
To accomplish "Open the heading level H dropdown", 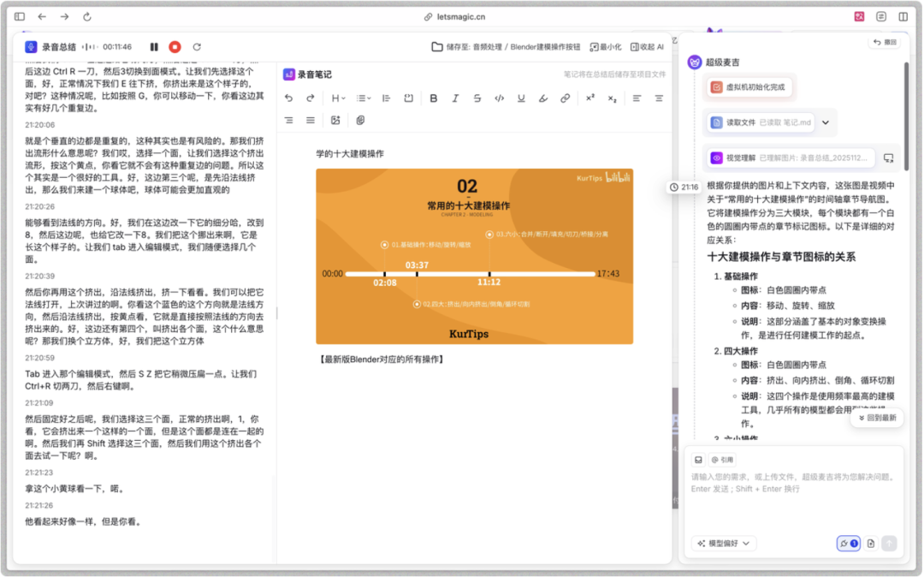I will click(x=336, y=98).
